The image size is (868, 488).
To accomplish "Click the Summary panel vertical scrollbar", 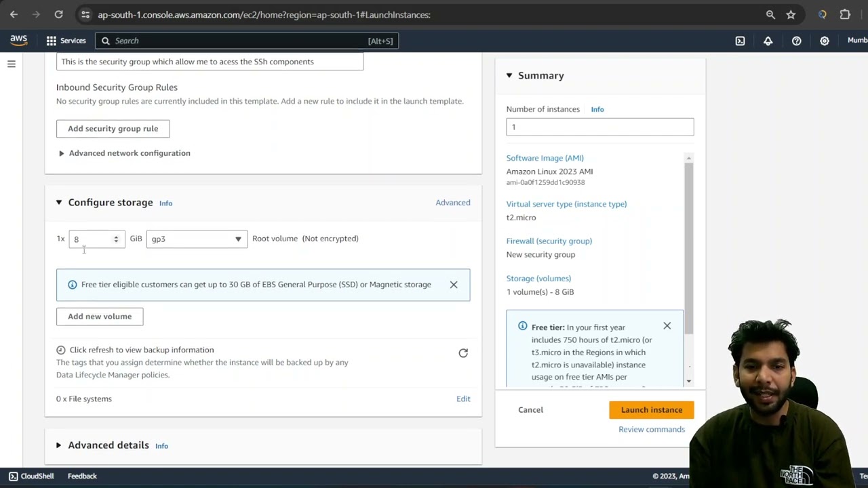I will (x=688, y=247).
